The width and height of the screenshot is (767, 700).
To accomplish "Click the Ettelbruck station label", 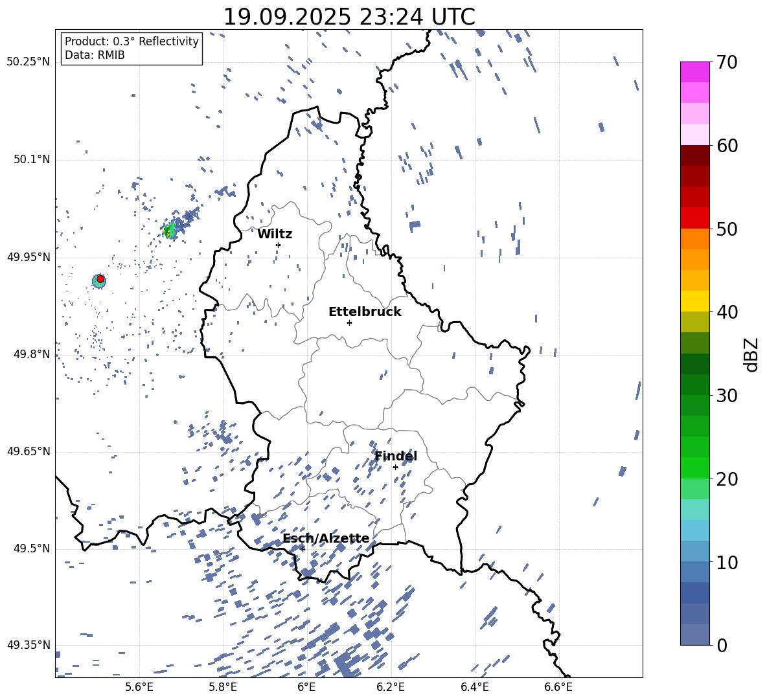I will coord(365,312).
